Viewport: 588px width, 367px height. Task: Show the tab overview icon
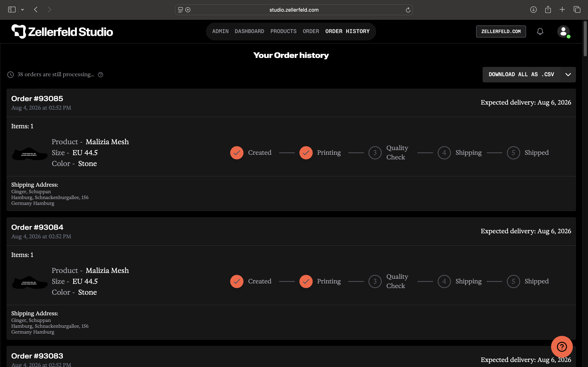pyautogui.click(x=577, y=10)
